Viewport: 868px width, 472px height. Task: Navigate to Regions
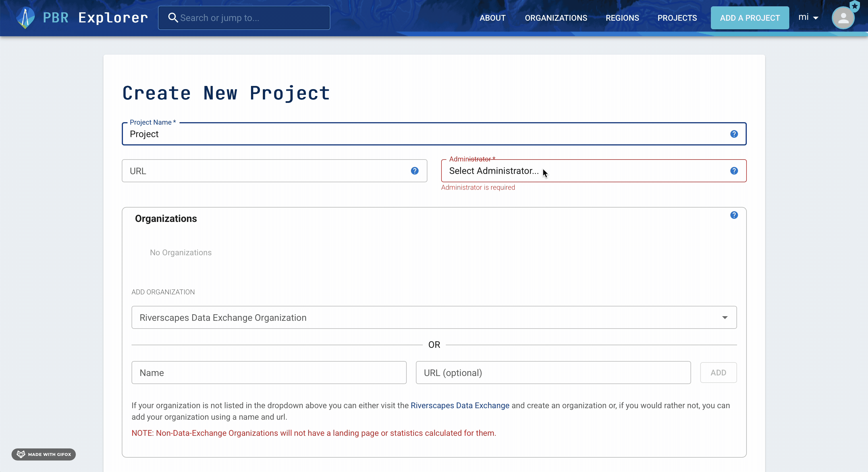pos(622,18)
